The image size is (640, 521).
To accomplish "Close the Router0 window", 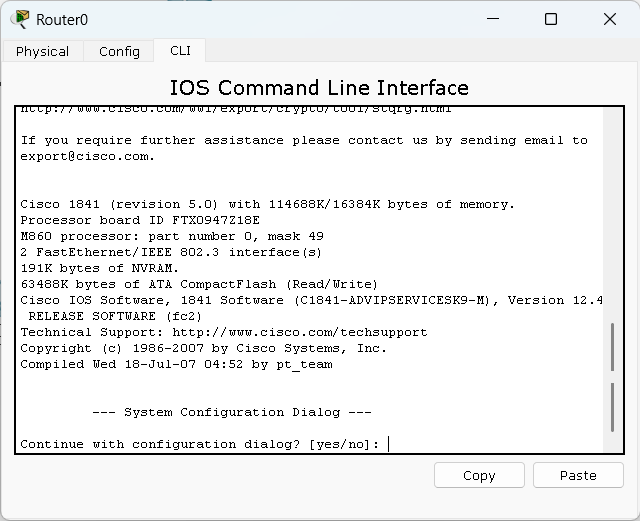I will [x=610, y=19].
